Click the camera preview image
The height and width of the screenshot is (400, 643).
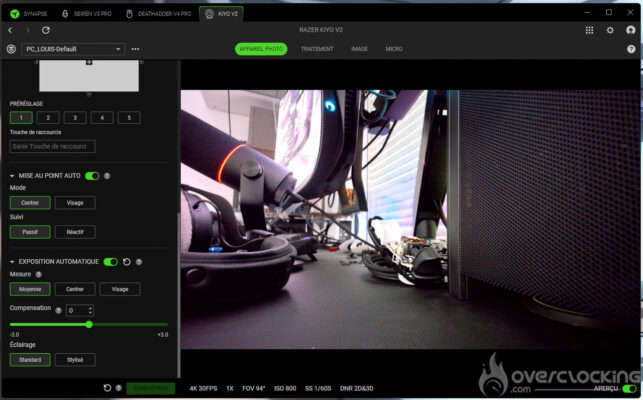coord(410,219)
